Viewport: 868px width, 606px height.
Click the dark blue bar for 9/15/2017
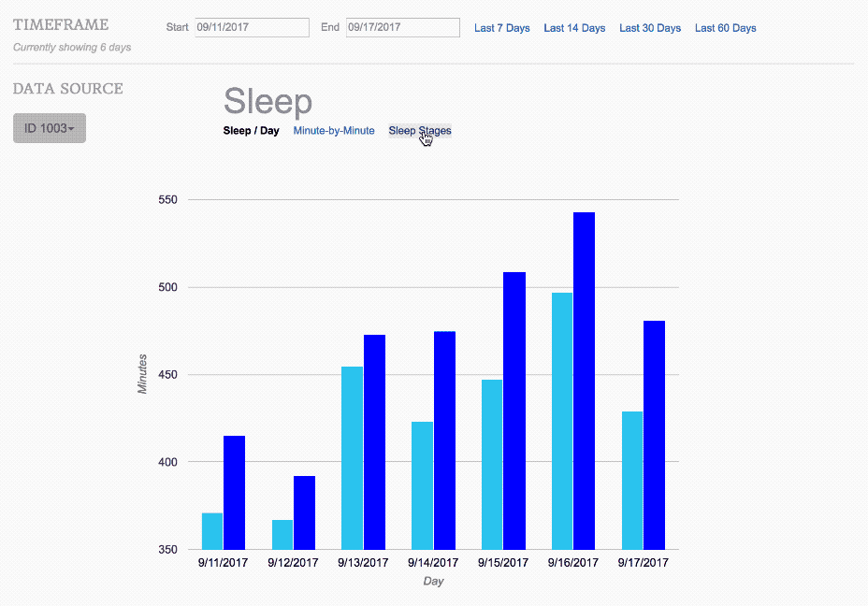click(514, 411)
